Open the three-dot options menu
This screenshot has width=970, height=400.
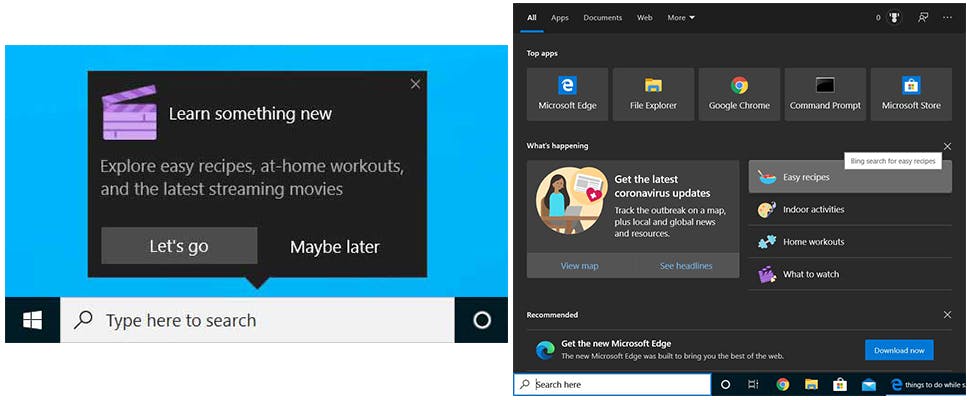click(947, 17)
